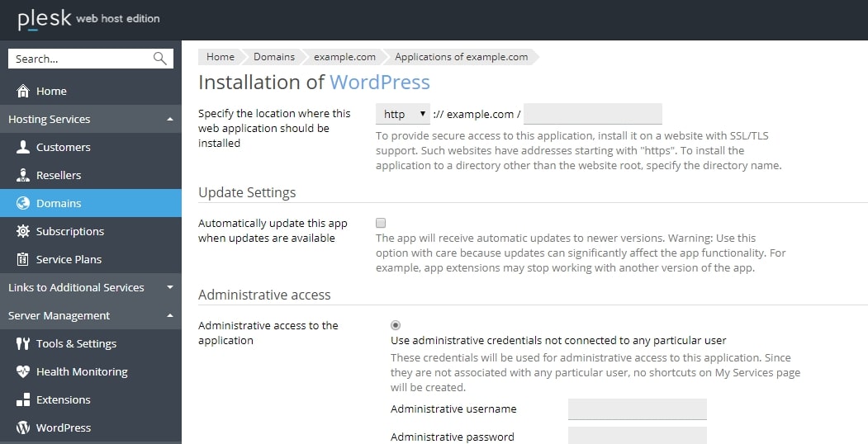Open Service Plans in the sidebar
The height and width of the screenshot is (444, 868).
91,259
